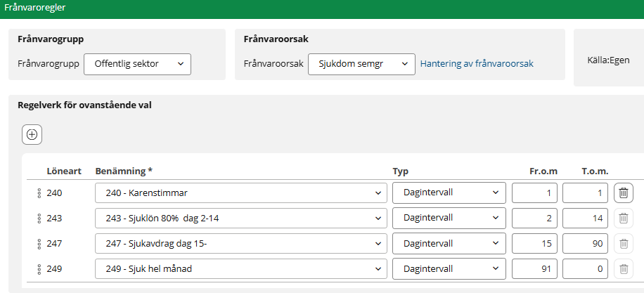Delete the 240 Karenstimmar rule row
Screen dimensions: 644x293
(623, 193)
